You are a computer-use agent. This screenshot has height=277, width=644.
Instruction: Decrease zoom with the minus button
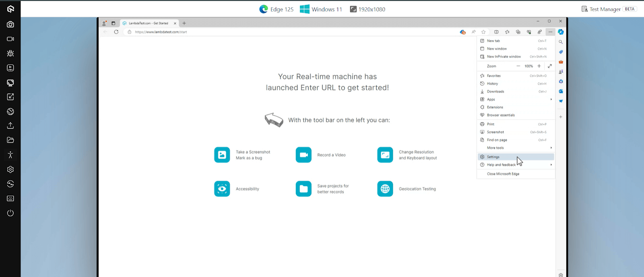(518, 66)
